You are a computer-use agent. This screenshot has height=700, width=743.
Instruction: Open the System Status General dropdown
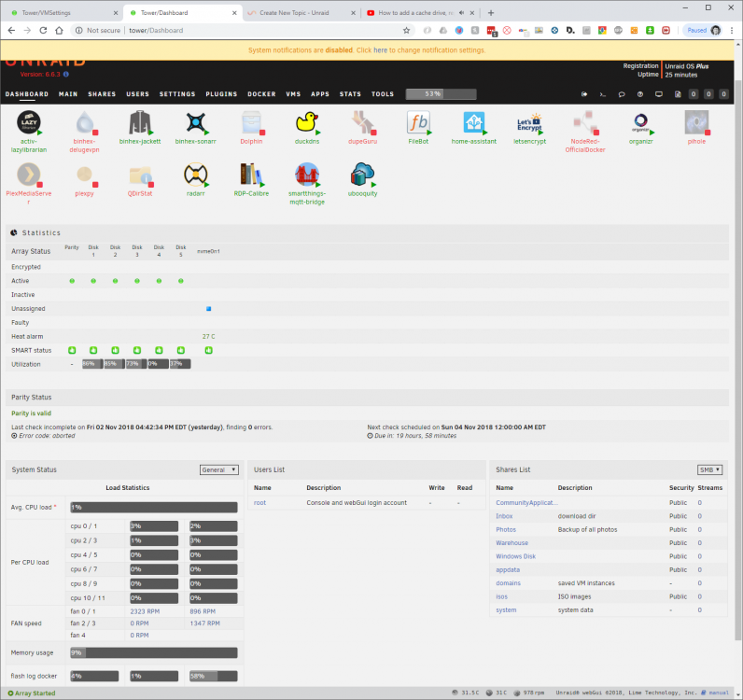[219, 469]
